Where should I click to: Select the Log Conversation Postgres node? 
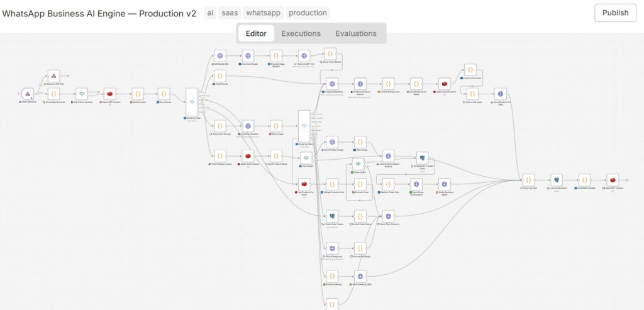coord(557,180)
